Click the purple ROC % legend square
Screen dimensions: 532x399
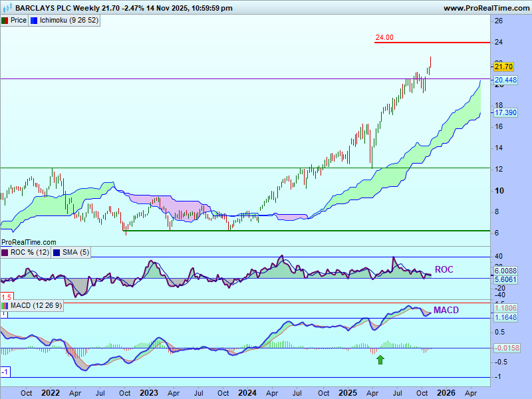[x=5, y=253]
